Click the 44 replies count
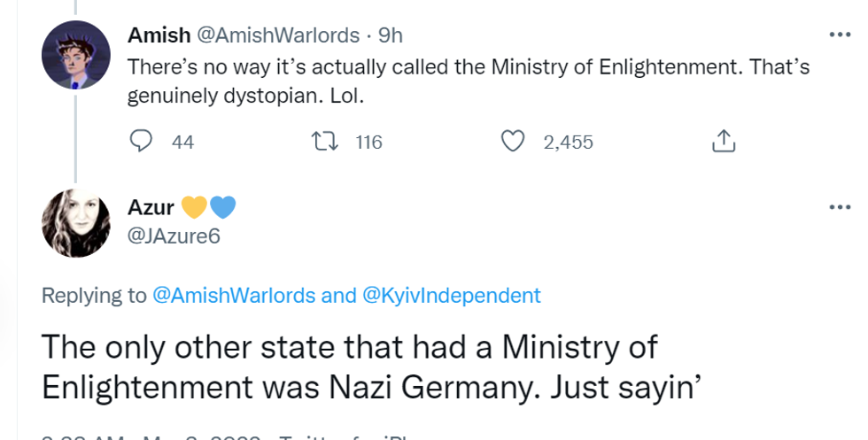 tap(182, 142)
